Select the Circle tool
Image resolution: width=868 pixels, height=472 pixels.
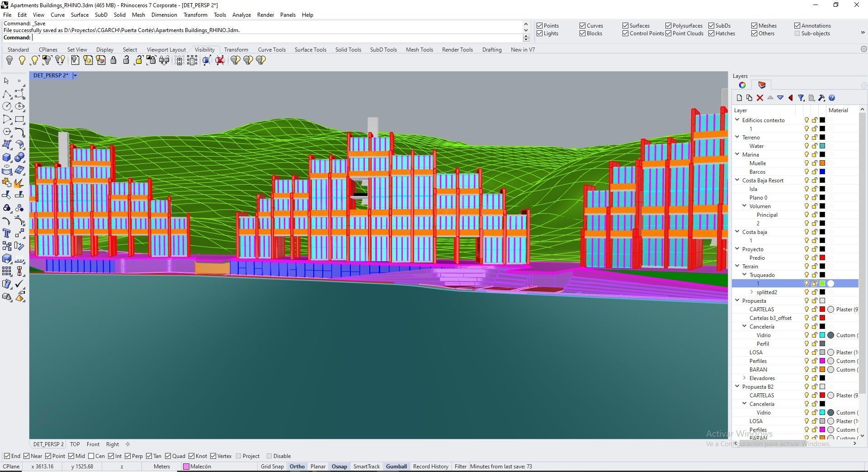7,106
